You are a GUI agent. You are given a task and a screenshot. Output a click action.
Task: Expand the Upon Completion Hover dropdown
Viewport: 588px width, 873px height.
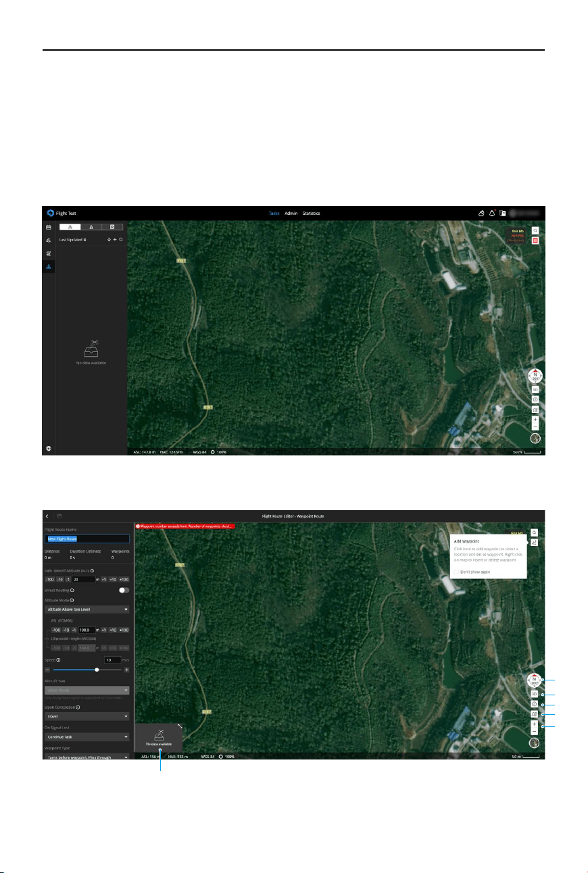pyautogui.click(x=87, y=716)
